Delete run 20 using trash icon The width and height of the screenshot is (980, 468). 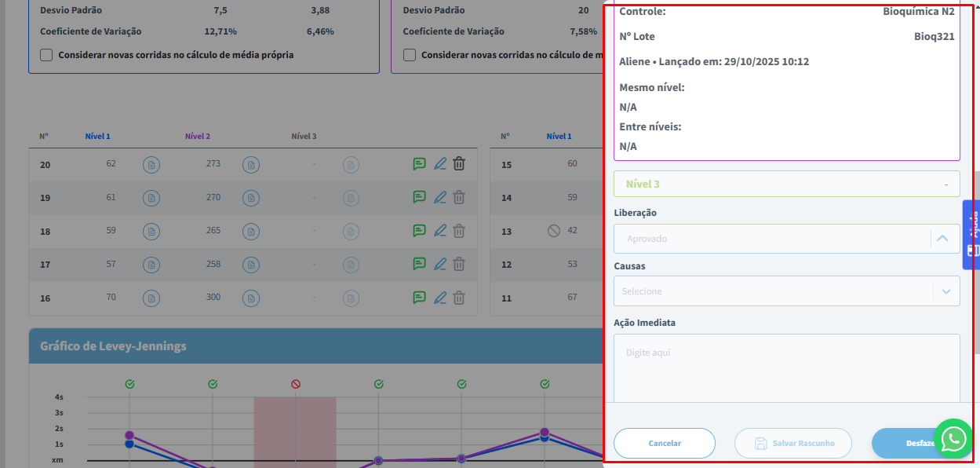point(459,164)
